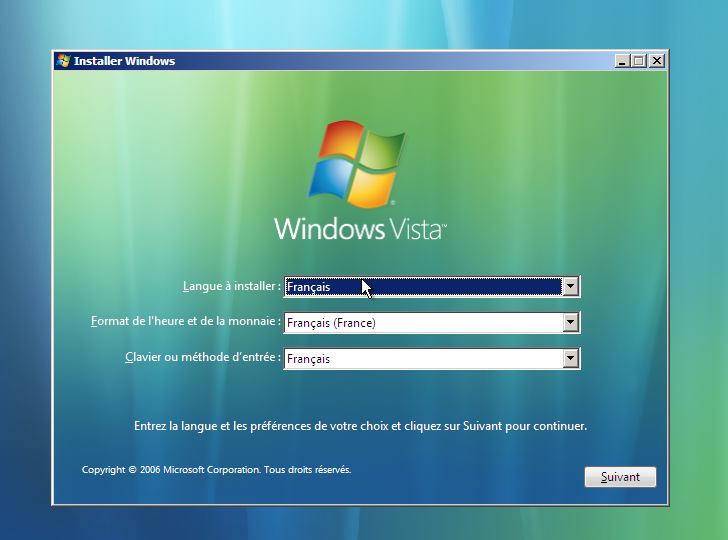Maximize the Installer Windows dialog
Viewport: 728px width, 540px height.
639,61
